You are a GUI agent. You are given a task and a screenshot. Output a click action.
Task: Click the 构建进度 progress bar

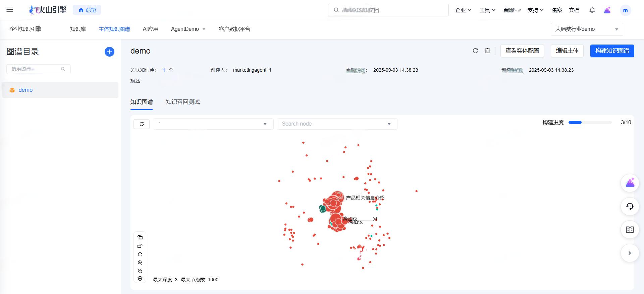pyautogui.click(x=590, y=123)
